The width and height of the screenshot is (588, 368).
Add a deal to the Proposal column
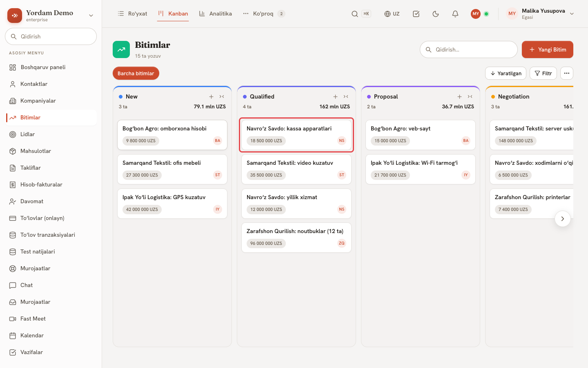[459, 96]
